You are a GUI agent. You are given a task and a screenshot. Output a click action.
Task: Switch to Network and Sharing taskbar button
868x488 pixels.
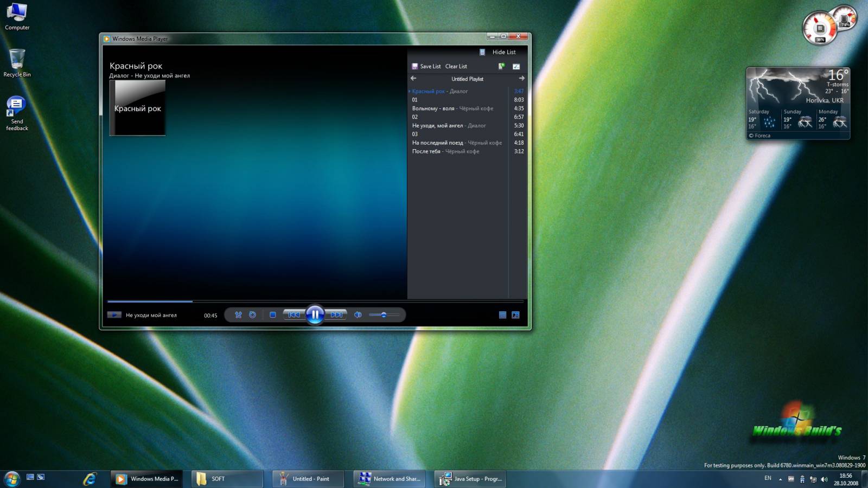tap(390, 479)
